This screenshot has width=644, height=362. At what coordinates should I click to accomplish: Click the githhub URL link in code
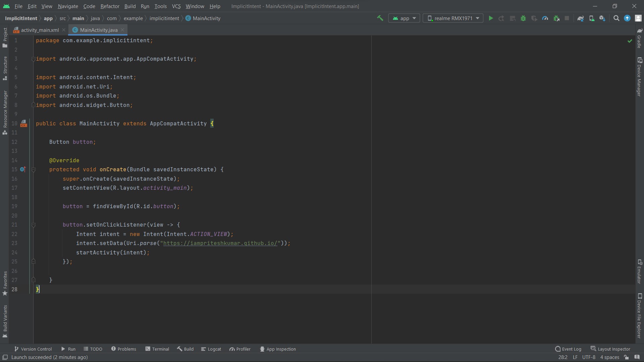coord(220,243)
